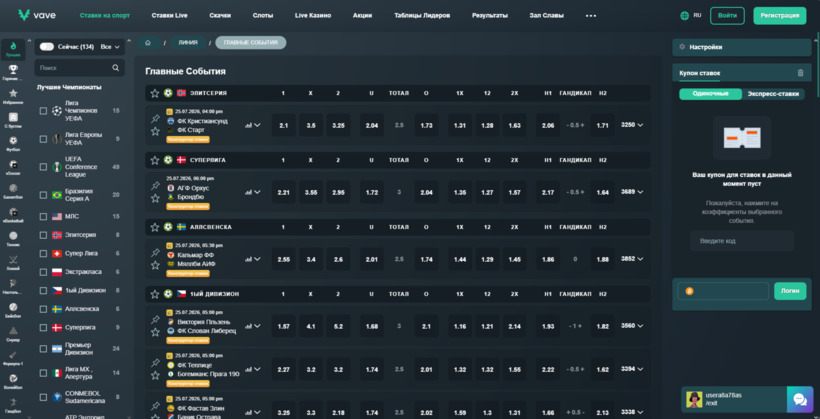Open Скачки menu item
Screen dimensions: 820x419
[x=220, y=16]
